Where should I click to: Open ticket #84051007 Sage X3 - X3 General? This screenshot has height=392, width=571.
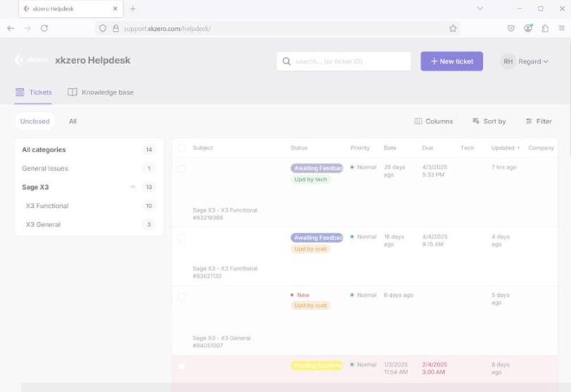pyautogui.click(x=221, y=342)
